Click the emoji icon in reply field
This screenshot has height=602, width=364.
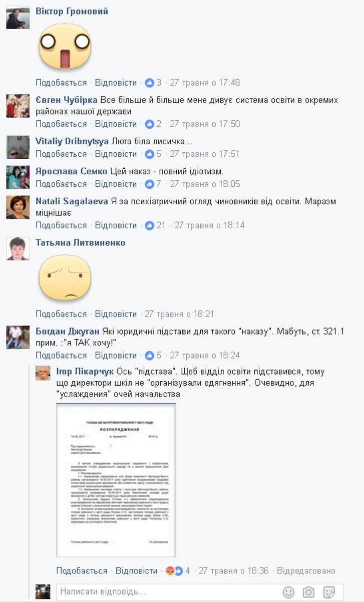click(x=288, y=592)
